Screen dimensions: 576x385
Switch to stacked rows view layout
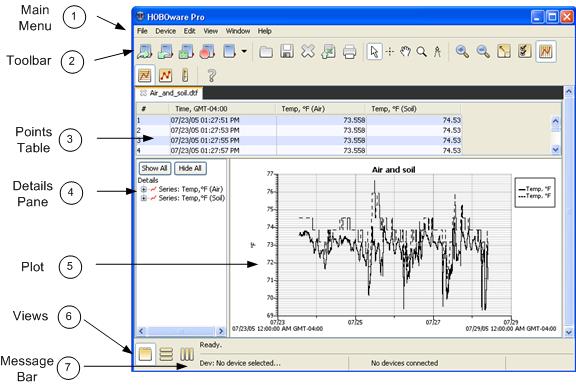(x=166, y=354)
